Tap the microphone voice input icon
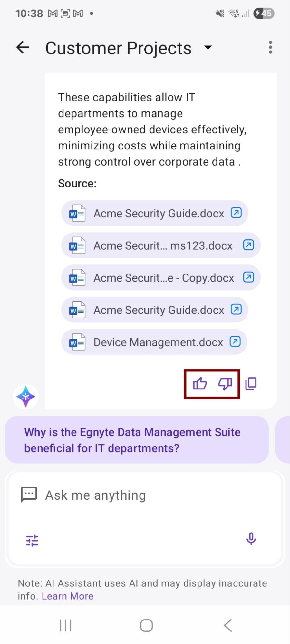Viewport: 290px width, 644px height. pyautogui.click(x=251, y=539)
